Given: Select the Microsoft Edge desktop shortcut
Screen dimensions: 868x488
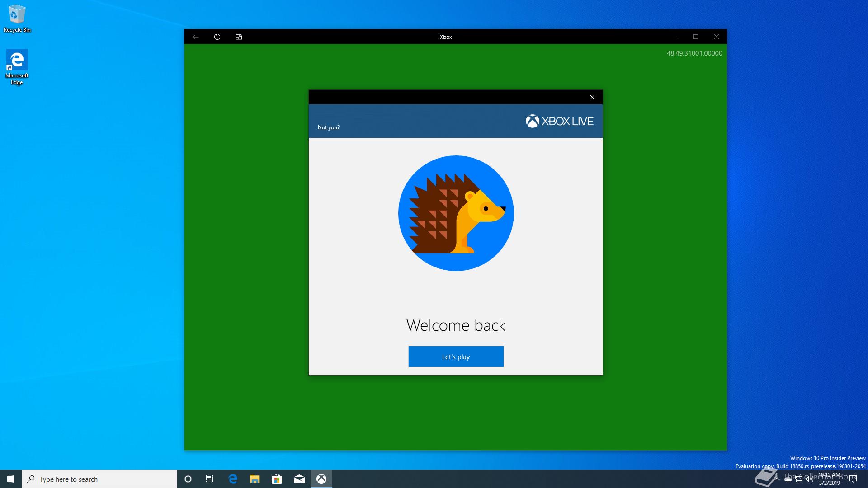Looking at the screenshot, I should coord(17,67).
